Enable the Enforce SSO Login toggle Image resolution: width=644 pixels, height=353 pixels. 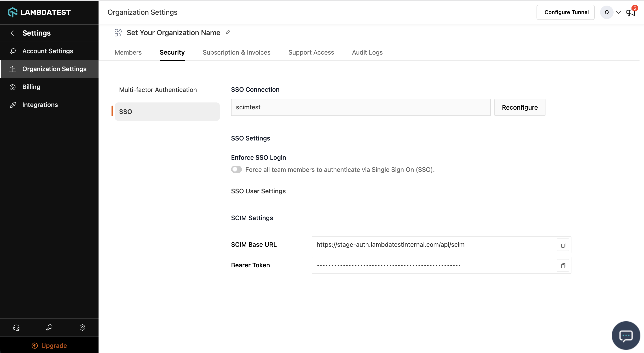[x=236, y=169]
